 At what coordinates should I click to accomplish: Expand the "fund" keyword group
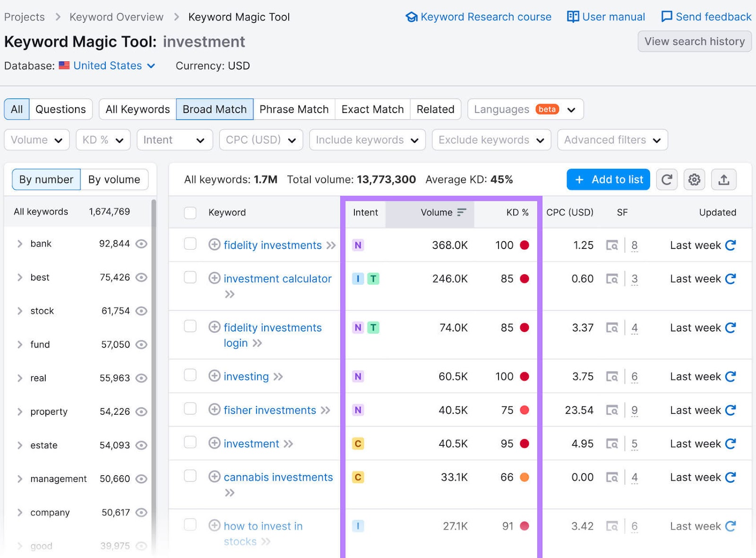tap(19, 344)
